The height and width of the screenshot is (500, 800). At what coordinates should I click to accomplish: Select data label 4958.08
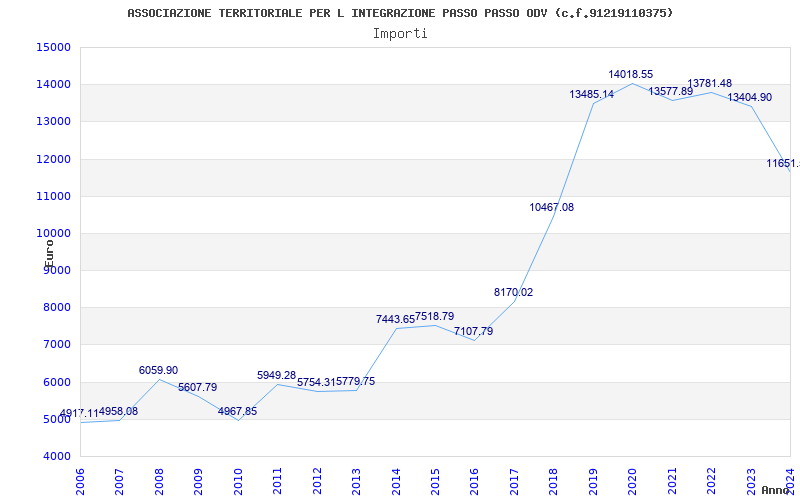tap(118, 411)
